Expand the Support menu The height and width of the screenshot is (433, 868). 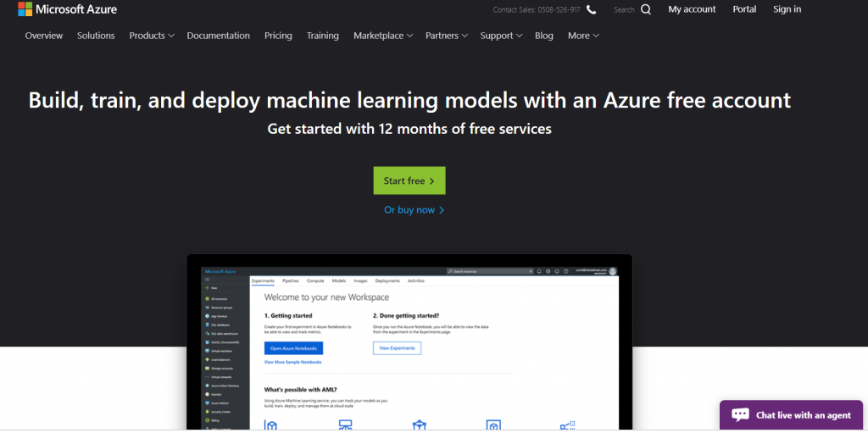[x=501, y=36]
